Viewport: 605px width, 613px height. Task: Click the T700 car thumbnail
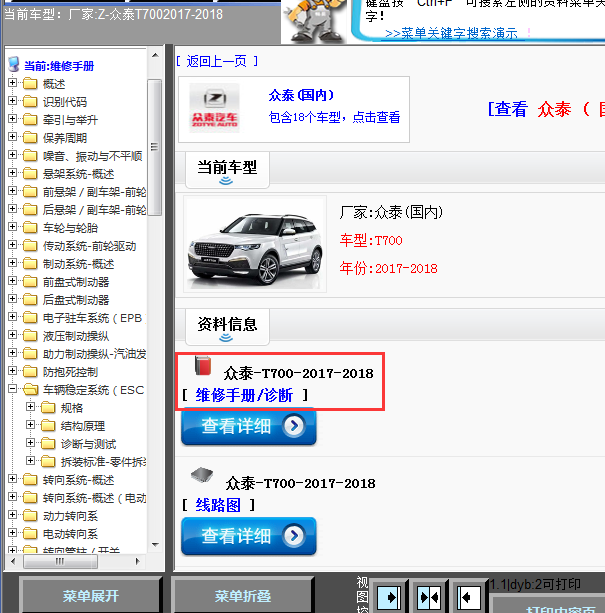click(x=255, y=244)
